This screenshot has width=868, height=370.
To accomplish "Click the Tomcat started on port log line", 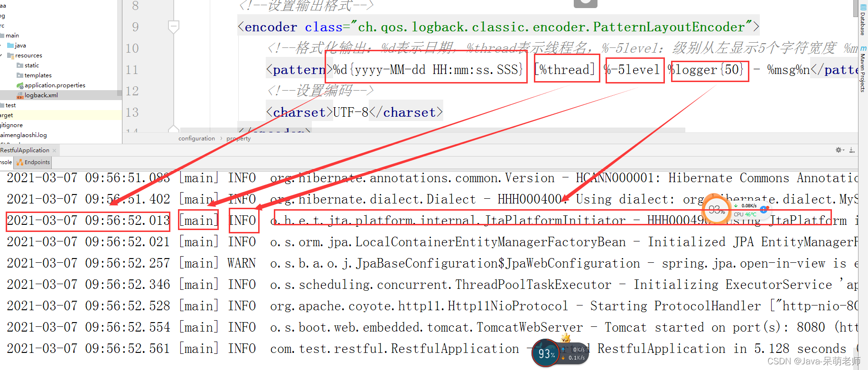I will [432, 327].
